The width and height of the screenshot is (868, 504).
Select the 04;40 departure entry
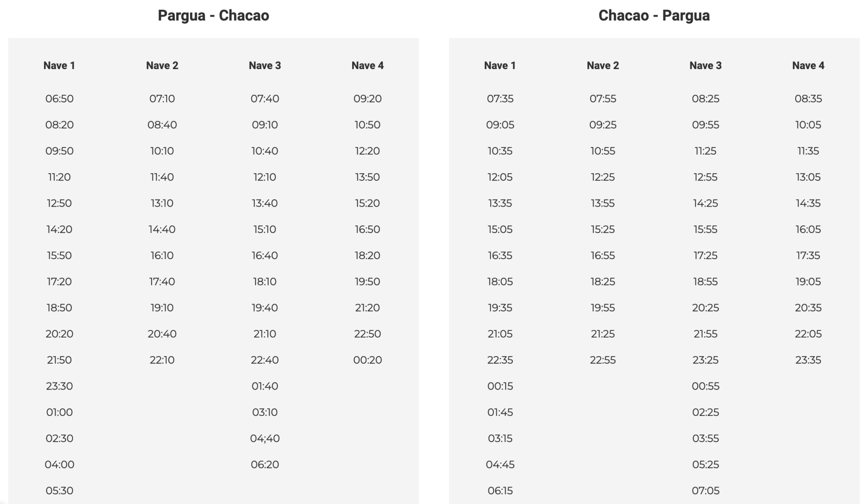click(265, 438)
